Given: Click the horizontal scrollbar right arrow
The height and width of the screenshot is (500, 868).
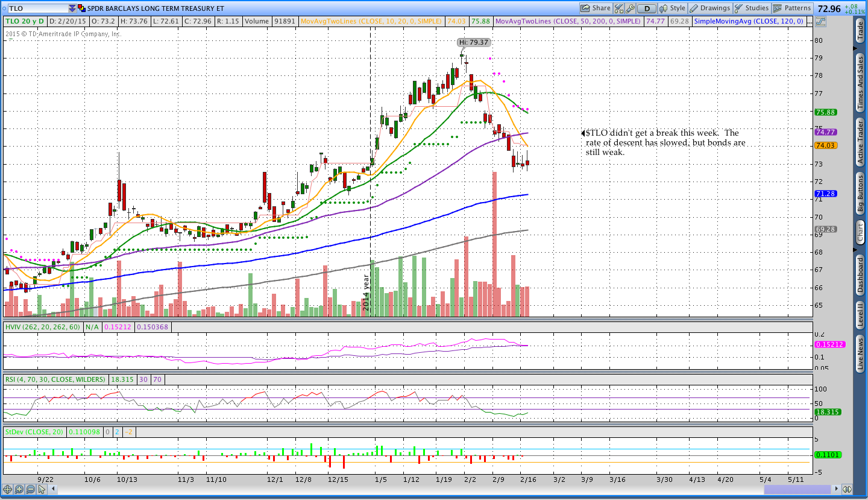Looking at the screenshot, I should [835, 489].
